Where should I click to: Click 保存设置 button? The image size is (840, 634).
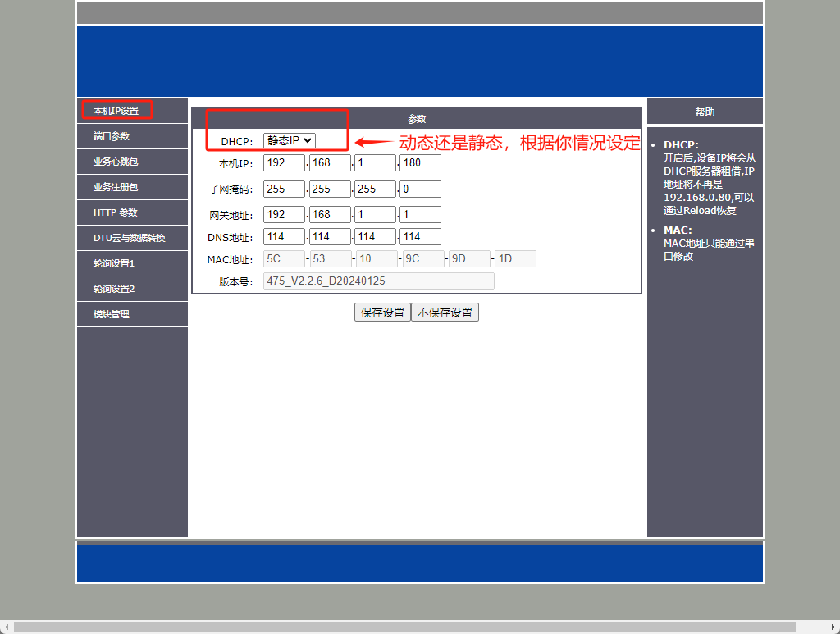tap(382, 312)
